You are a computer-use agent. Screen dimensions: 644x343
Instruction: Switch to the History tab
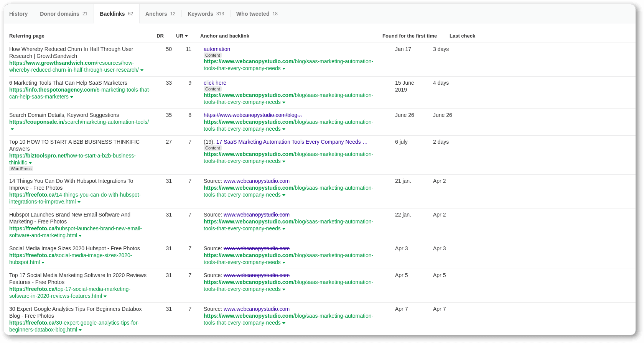(18, 14)
